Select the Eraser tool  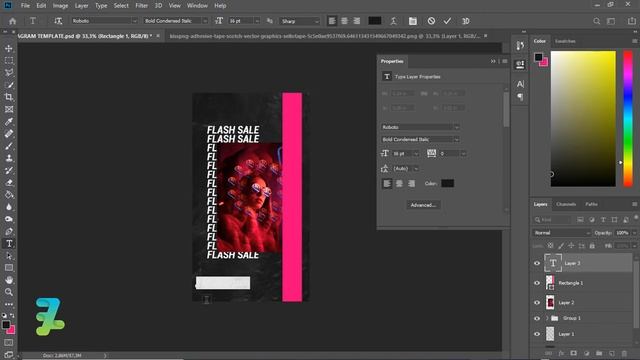click(x=9, y=182)
